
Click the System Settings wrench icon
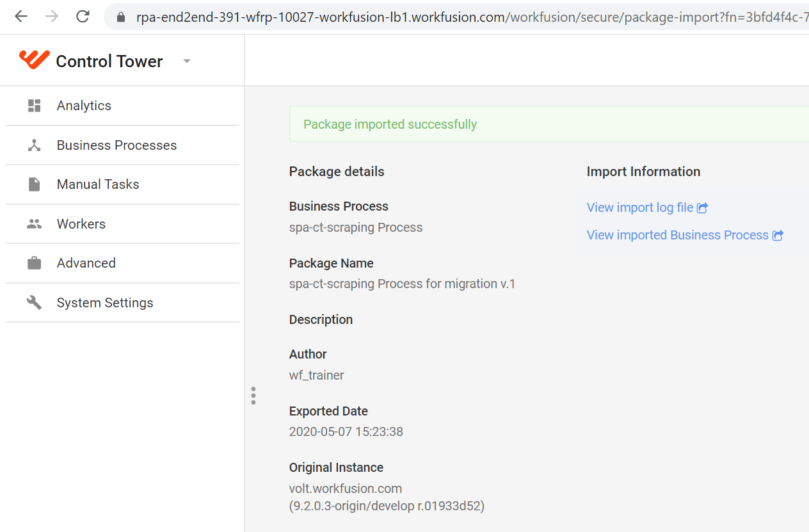(x=35, y=302)
